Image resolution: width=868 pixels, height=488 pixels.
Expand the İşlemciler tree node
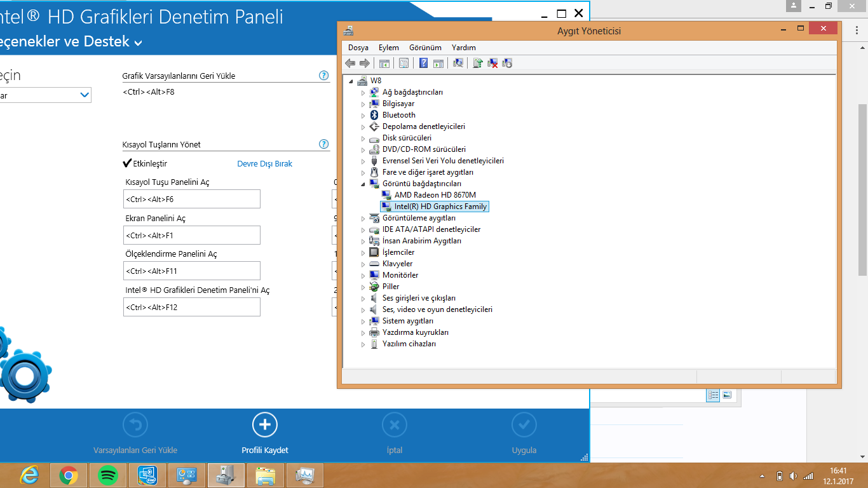(x=363, y=253)
